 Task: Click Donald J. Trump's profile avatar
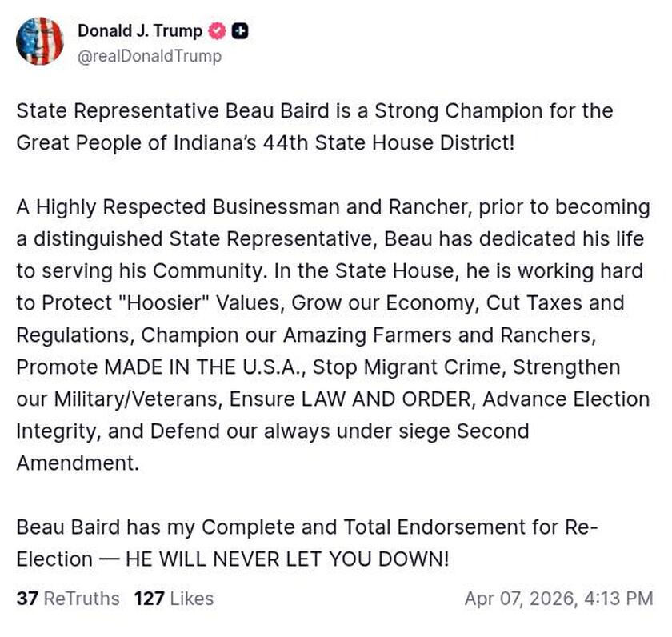point(39,40)
